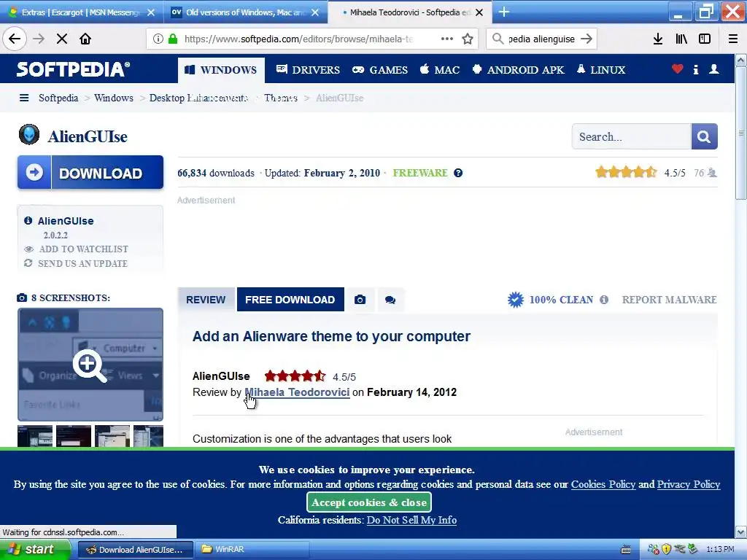This screenshot has width=747, height=560.
Task: Toggle the sidebar view icon
Action: click(x=705, y=39)
